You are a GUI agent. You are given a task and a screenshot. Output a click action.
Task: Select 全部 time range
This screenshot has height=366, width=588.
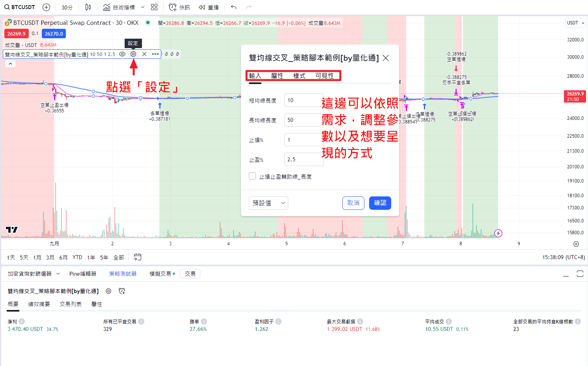(119, 258)
